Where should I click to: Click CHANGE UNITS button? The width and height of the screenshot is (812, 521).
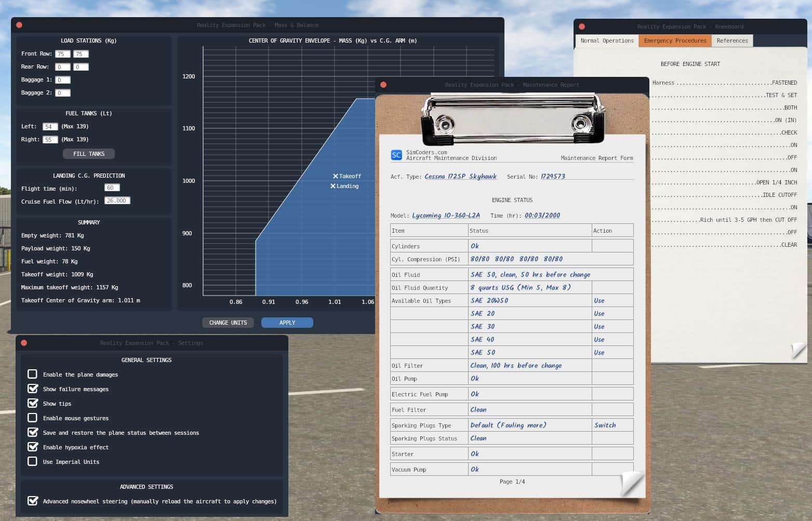[x=228, y=323]
